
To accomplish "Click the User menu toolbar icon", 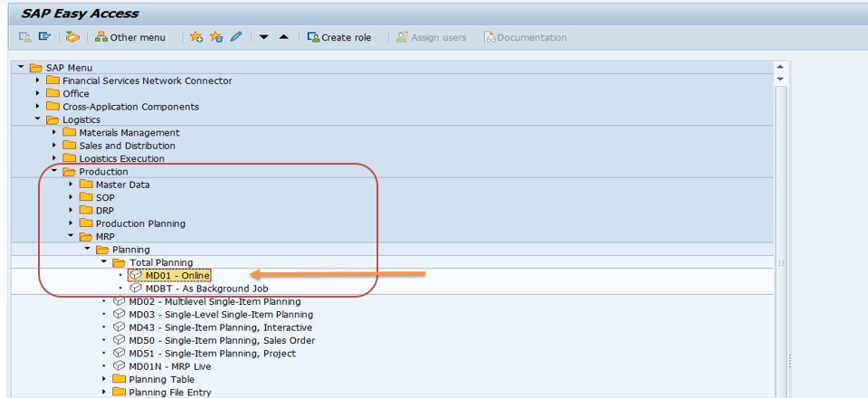I will pyautogui.click(x=25, y=37).
